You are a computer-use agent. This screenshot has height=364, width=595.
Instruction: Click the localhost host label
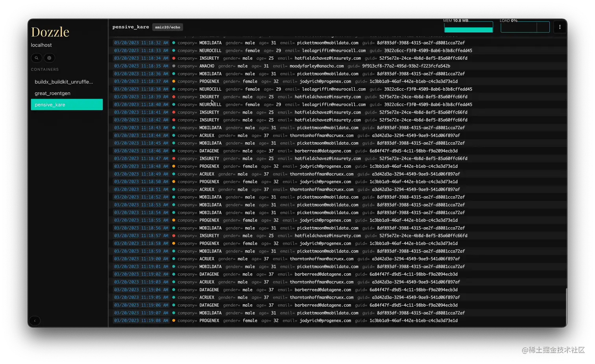pyautogui.click(x=41, y=45)
